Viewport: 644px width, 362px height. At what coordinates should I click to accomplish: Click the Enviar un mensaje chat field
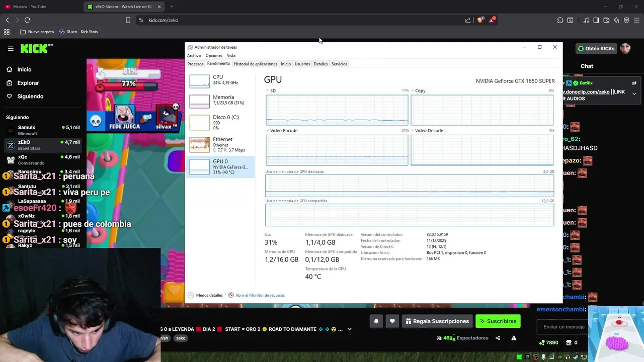(563, 327)
